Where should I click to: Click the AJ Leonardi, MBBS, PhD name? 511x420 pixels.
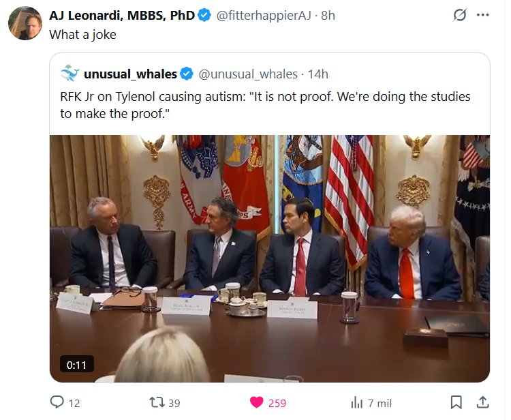coord(122,16)
